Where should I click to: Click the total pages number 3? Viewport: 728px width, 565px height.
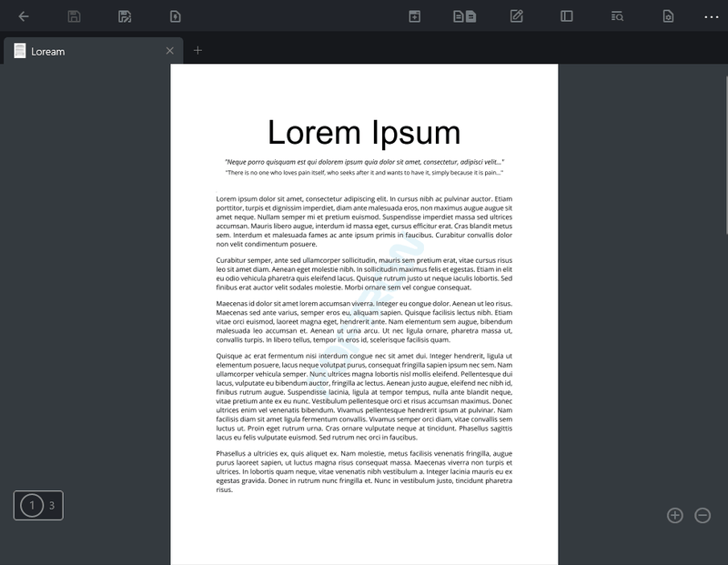click(x=52, y=506)
